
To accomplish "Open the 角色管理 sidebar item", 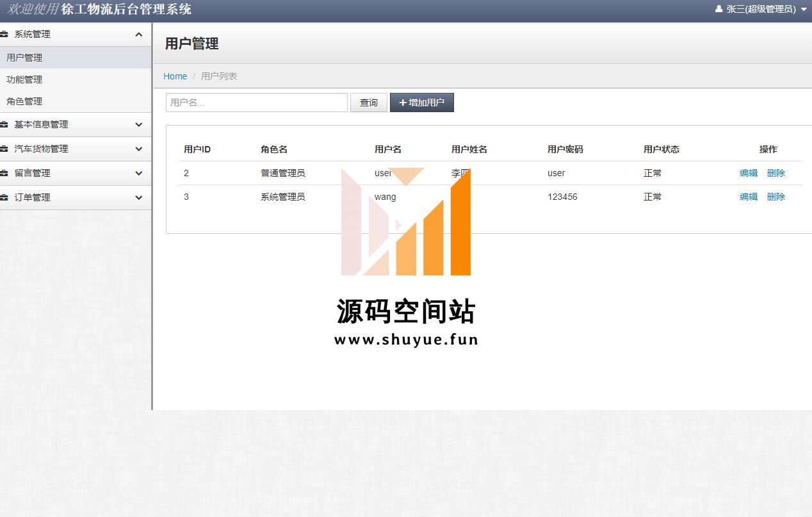I will click(76, 101).
